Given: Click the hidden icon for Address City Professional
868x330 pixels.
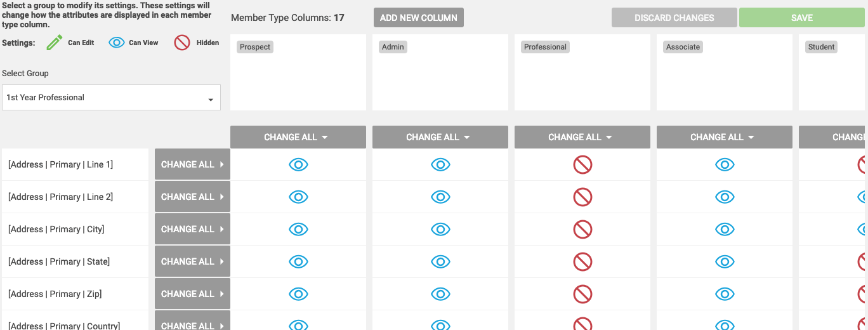Looking at the screenshot, I should [582, 229].
